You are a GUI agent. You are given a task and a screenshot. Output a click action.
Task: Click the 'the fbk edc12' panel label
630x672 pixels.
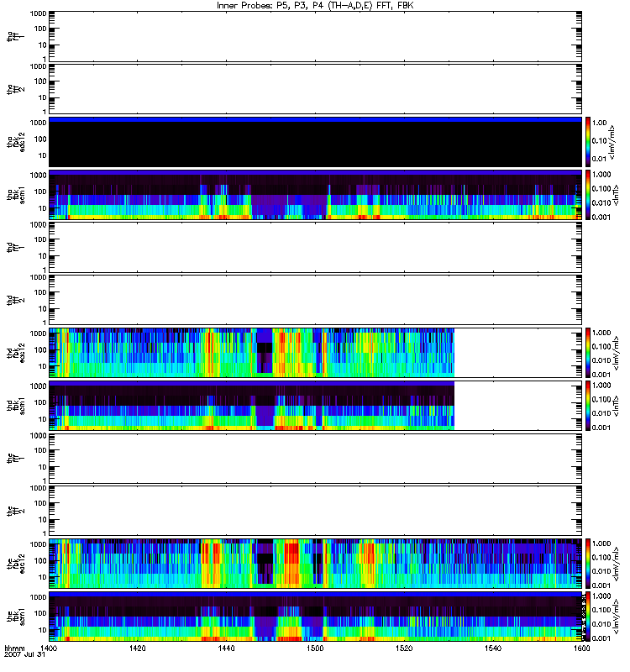[15, 564]
